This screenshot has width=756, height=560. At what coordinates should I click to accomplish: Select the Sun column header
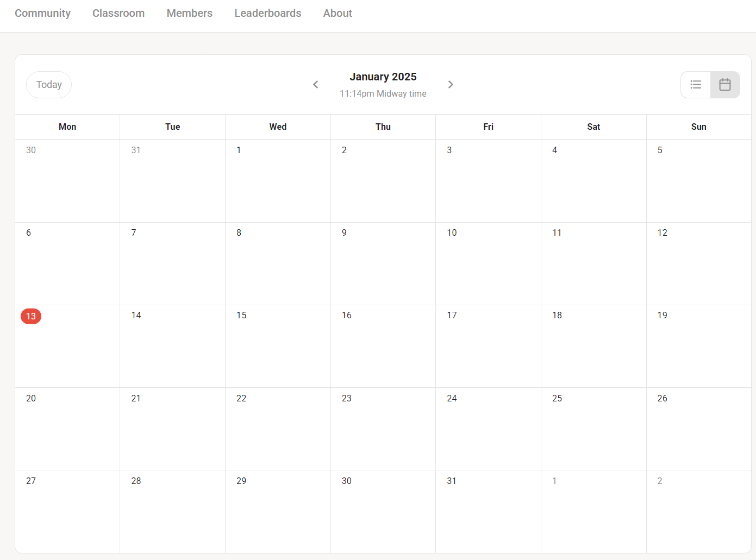698,127
